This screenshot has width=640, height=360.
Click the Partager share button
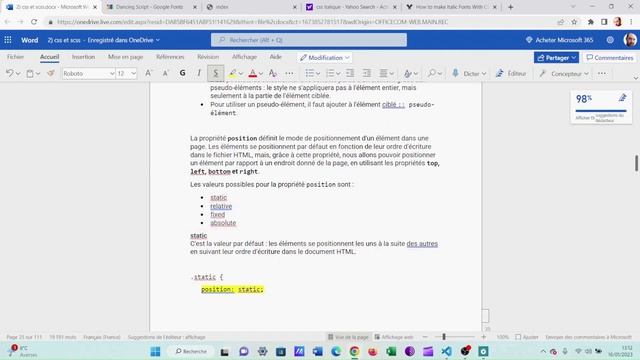tap(556, 58)
